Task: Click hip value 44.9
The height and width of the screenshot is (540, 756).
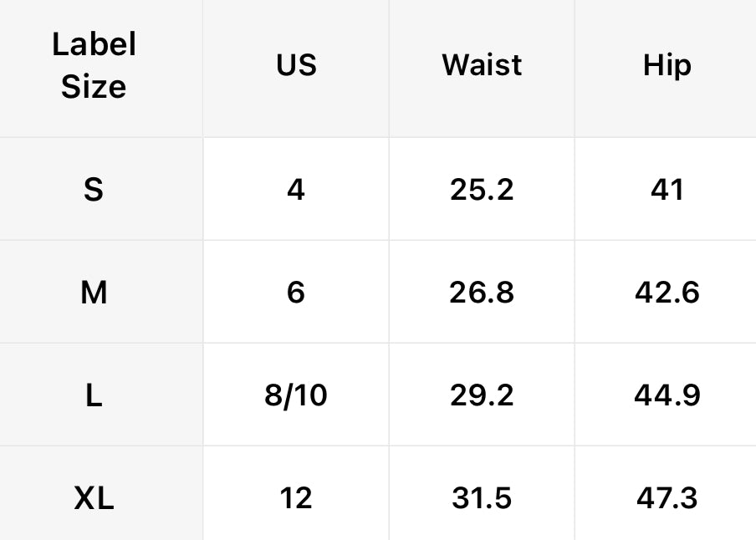Action: (x=667, y=395)
